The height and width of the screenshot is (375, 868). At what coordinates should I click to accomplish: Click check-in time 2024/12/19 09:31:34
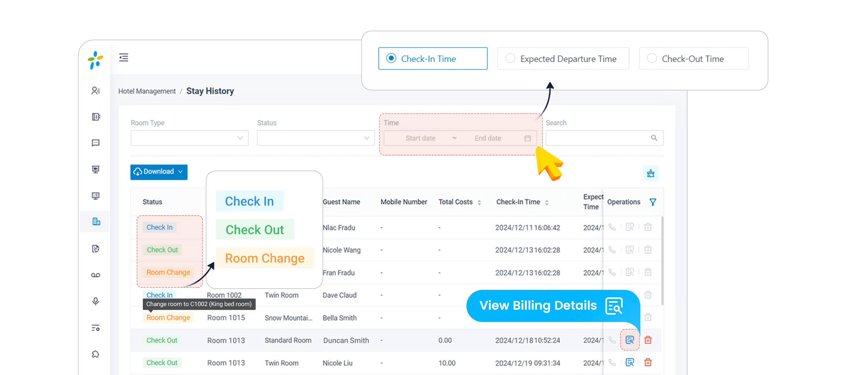tap(528, 363)
